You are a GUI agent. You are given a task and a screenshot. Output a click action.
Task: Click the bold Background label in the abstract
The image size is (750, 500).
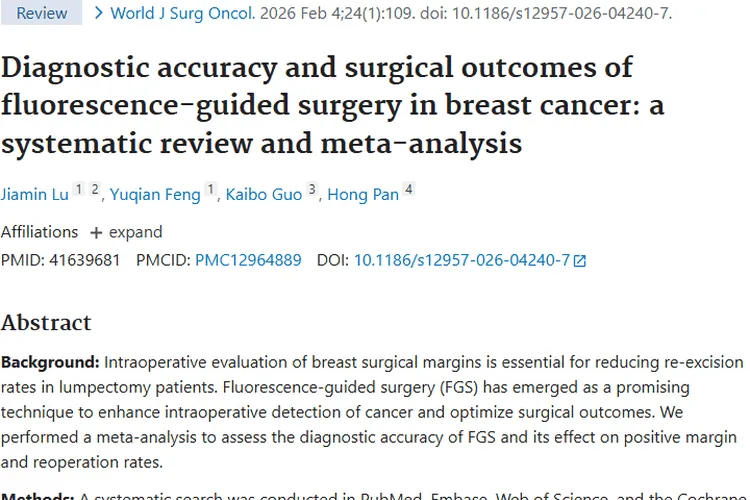50,362
